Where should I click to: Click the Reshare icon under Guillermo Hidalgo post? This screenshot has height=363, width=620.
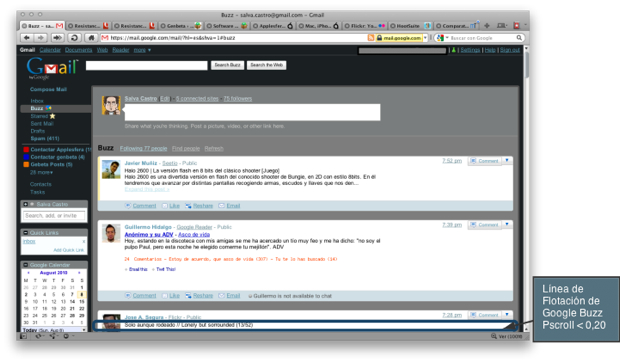coord(188,295)
